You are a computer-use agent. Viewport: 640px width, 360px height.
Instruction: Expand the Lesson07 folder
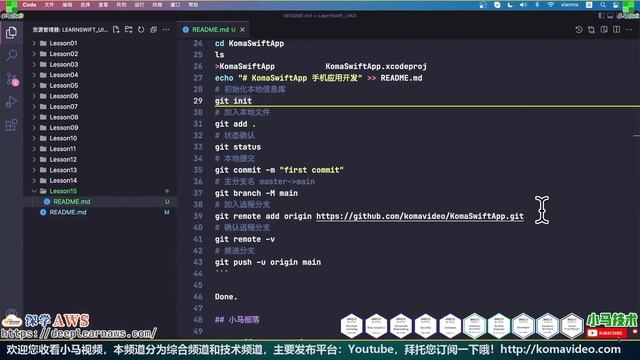pyautogui.click(x=34, y=107)
